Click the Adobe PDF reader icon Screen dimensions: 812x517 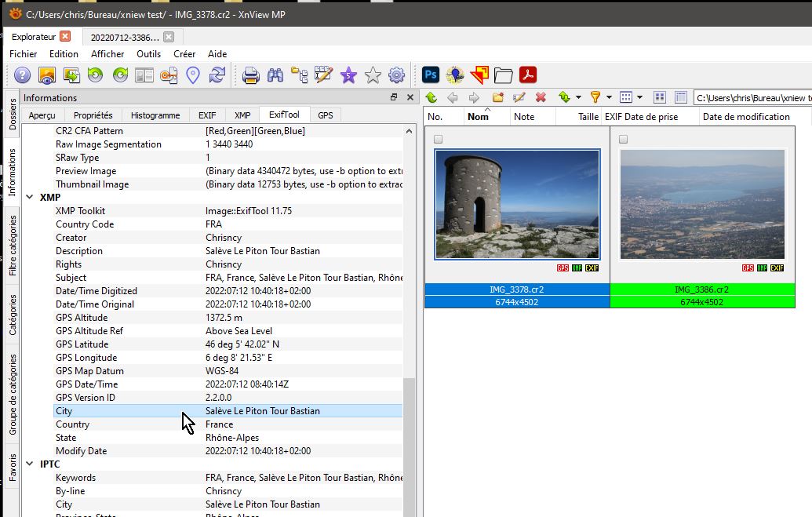click(528, 75)
